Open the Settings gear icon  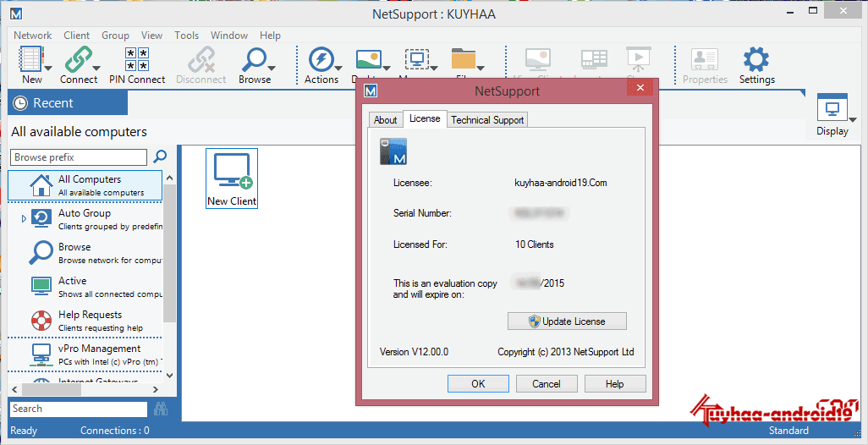(x=756, y=59)
